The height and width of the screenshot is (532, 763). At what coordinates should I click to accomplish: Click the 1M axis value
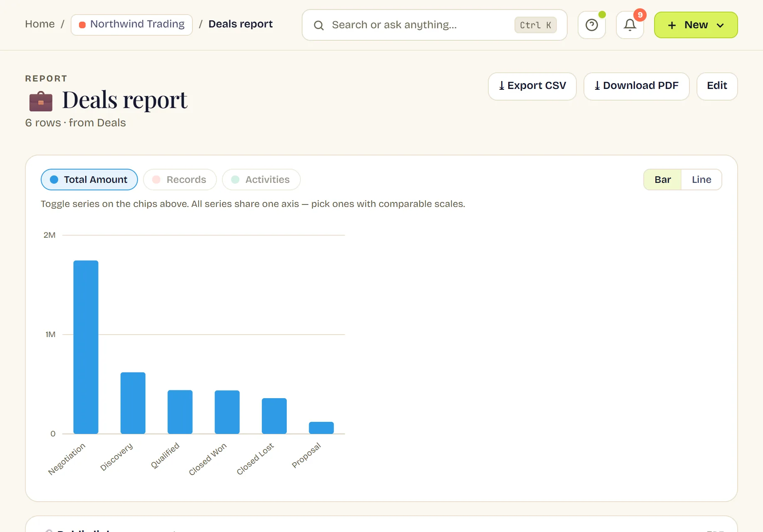pyautogui.click(x=50, y=335)
